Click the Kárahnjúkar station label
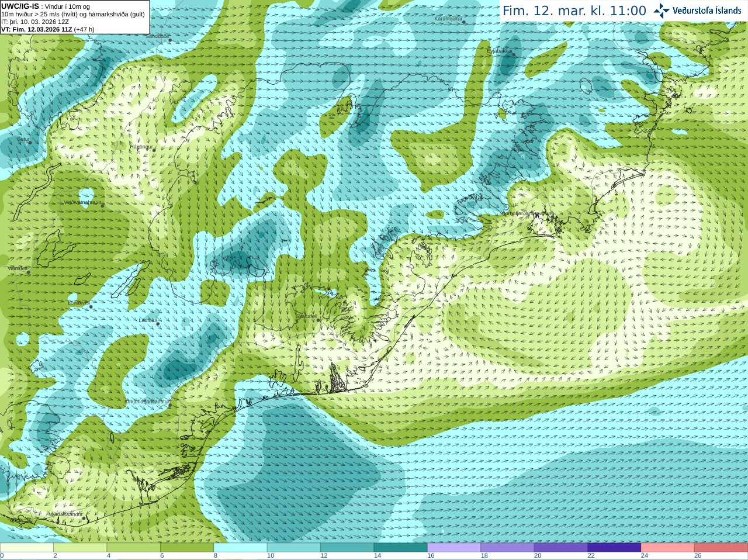 click(448, 19)
